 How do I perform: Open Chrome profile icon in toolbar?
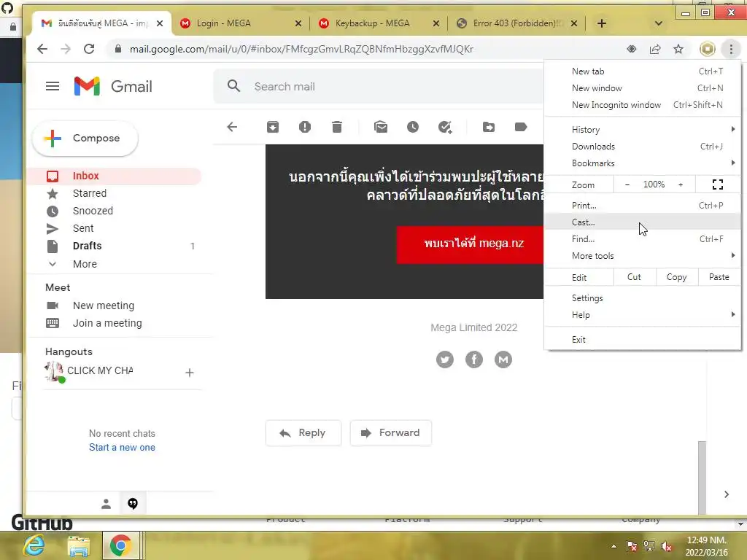pyautogui.click(x=708, y=49)
